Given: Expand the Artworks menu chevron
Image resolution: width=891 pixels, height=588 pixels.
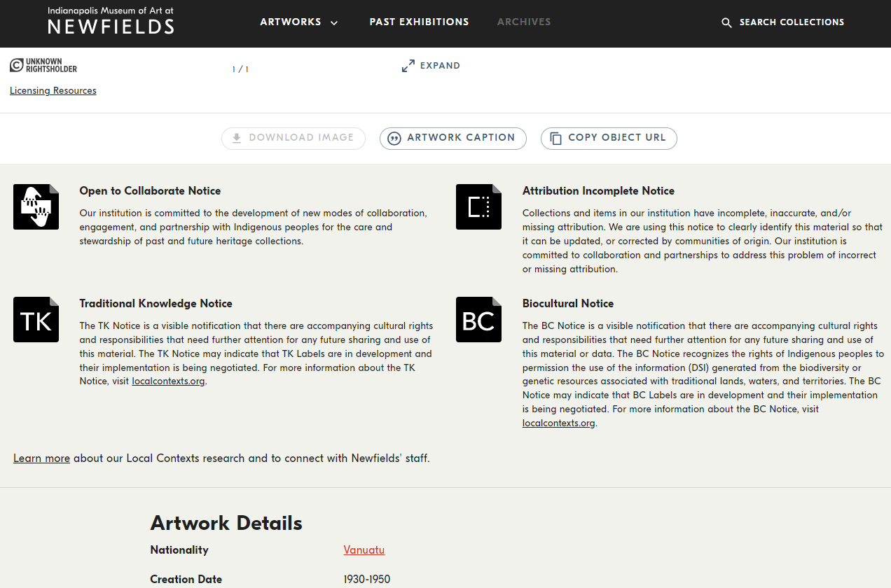Looking at the screenshot, I should 334,23.
